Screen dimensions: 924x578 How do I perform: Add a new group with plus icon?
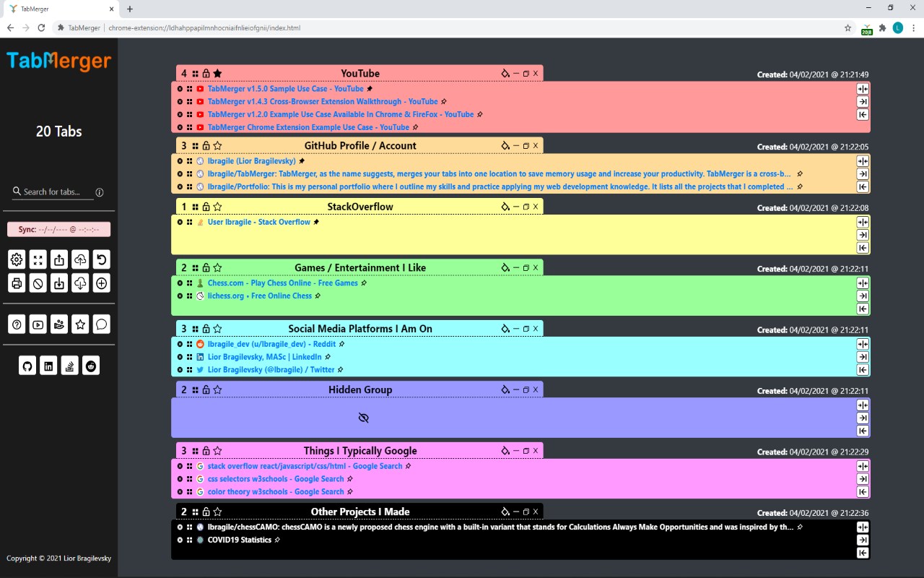(x=102, y=283)
